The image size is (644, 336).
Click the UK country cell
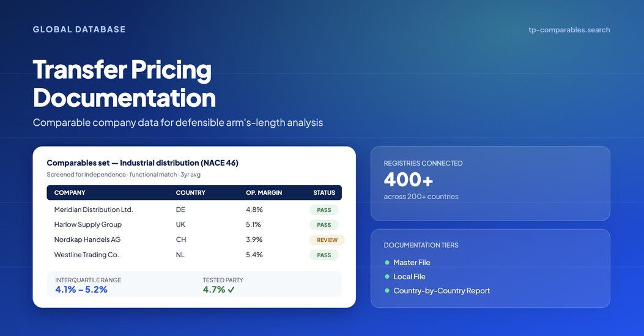tap(180, 225)
